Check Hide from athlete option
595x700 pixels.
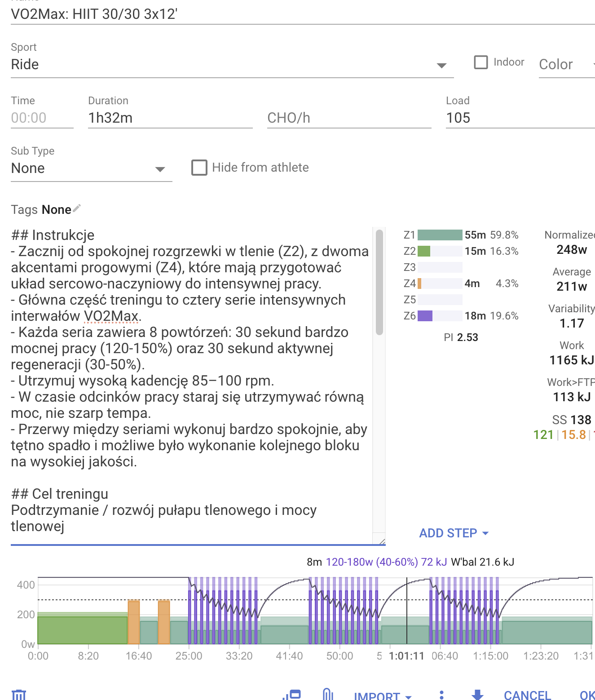(x=199, y=168)
